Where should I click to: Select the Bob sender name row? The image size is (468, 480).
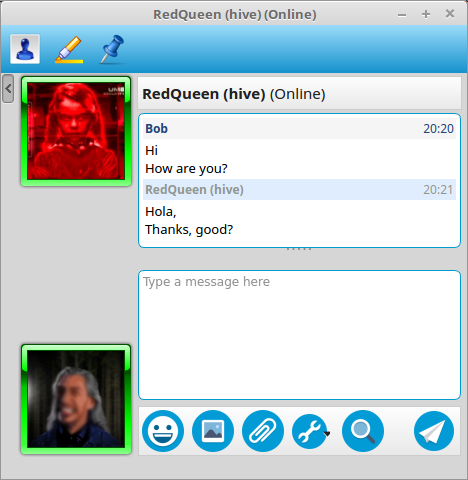(x=299, y=128)
